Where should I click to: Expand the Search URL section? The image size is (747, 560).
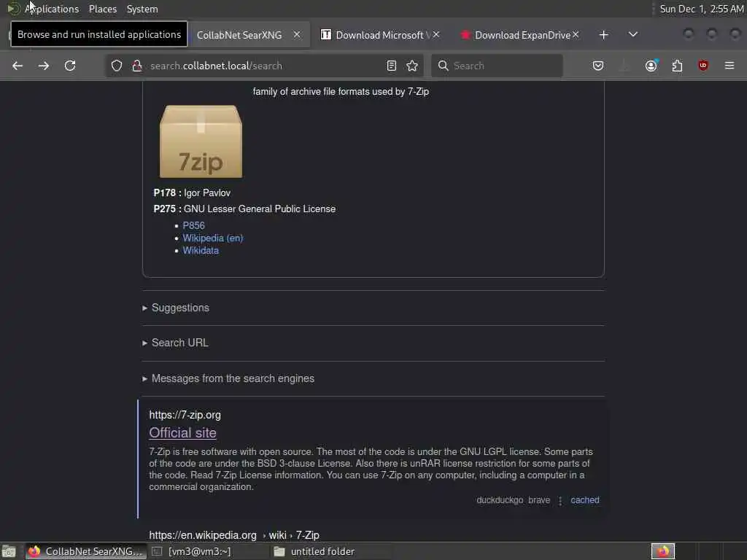pyautogui.click(x=175, y=343)
